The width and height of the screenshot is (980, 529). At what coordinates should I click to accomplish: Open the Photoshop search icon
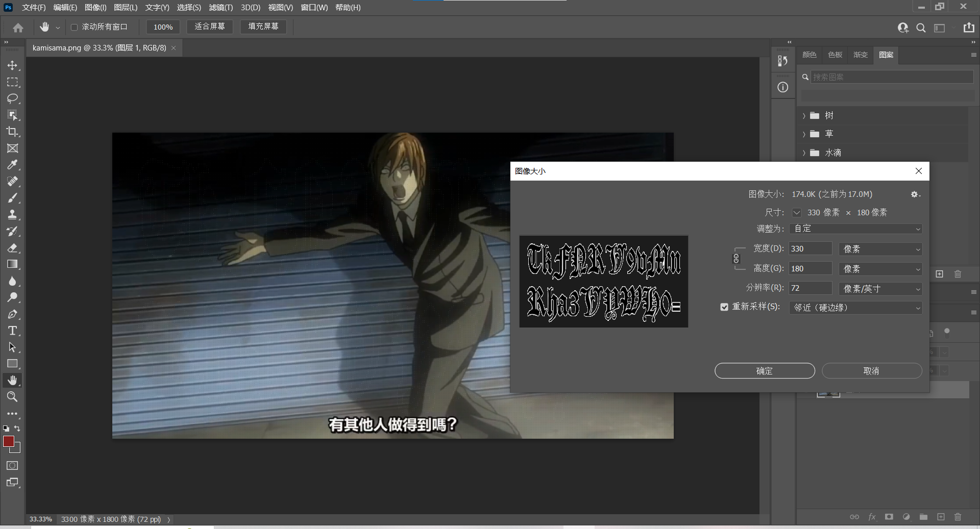coord(921,28)
